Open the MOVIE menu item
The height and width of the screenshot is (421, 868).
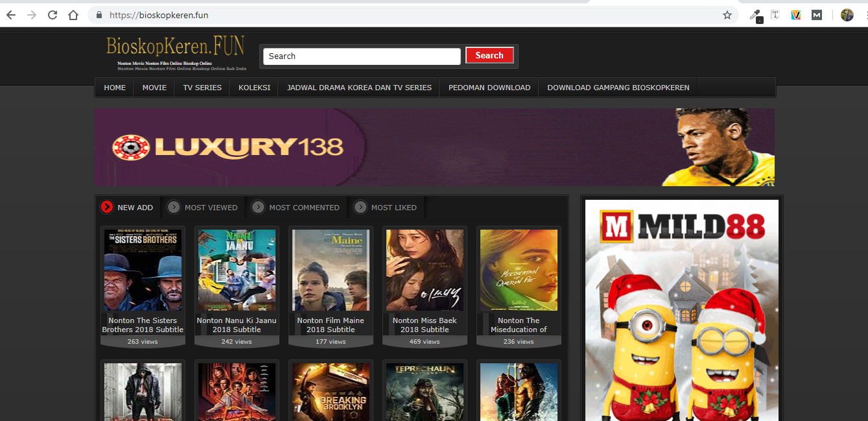point(154,88)
